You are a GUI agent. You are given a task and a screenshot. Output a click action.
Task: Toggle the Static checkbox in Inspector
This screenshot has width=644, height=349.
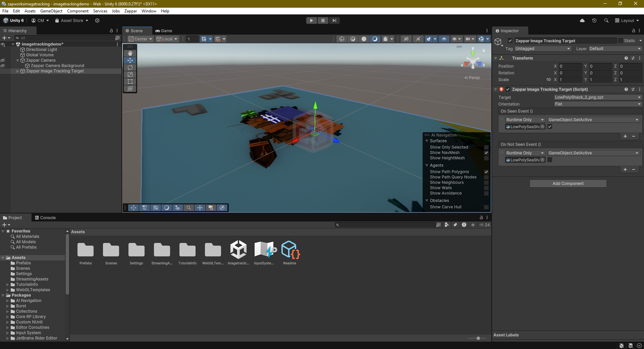click(x=621, y=41)
